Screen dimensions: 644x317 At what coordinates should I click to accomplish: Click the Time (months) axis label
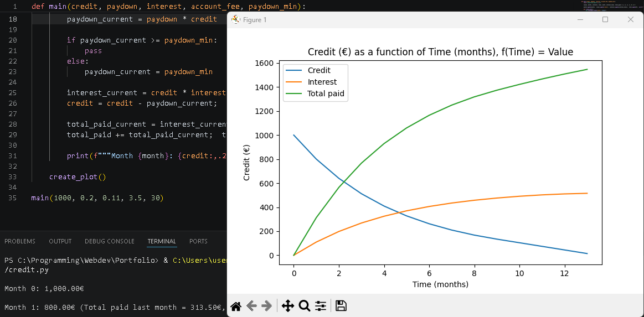click(x=440, y=284)
